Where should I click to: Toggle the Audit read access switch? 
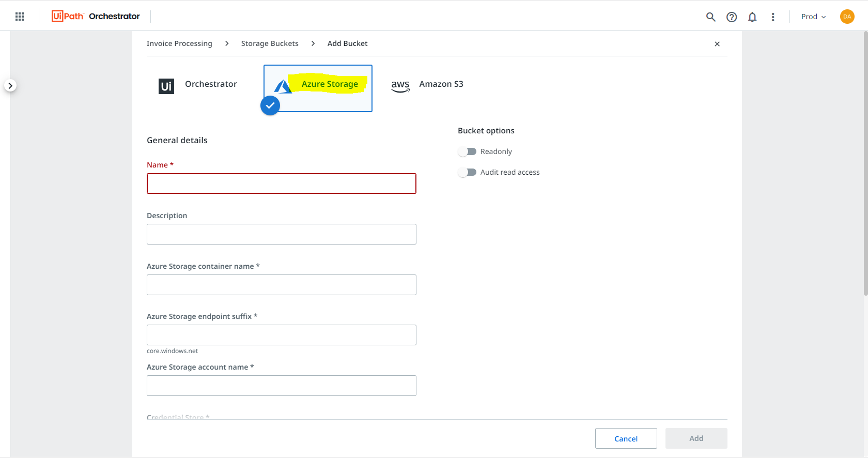coord(467,172)
